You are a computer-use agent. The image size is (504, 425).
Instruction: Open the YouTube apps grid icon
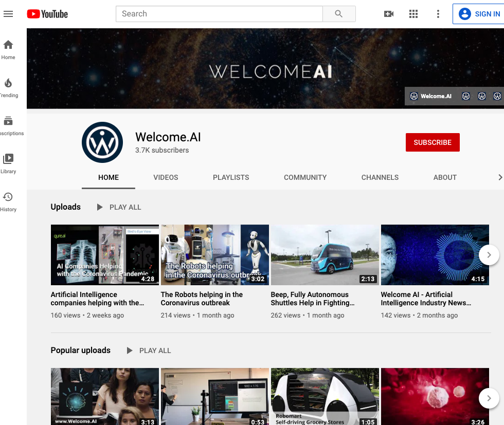click(x=413, y=14)
